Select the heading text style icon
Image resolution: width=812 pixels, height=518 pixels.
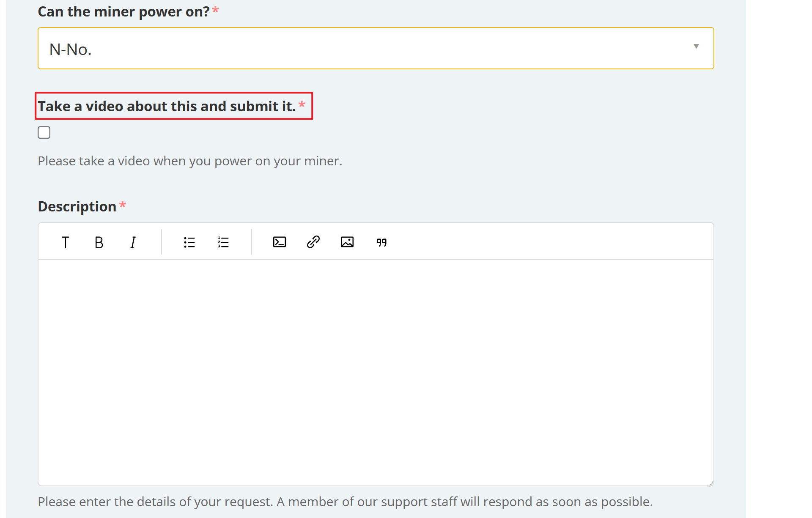[x=65, y=242]
